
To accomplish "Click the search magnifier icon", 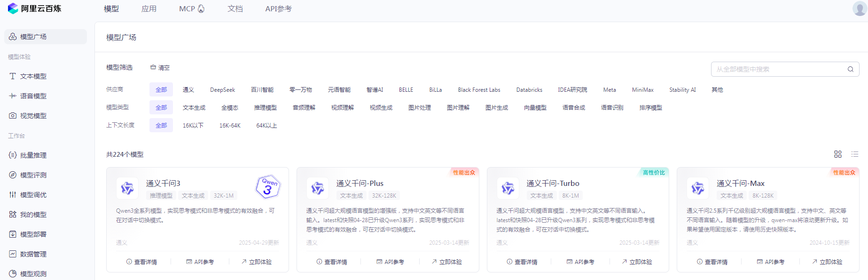I will tap(850, 69).
